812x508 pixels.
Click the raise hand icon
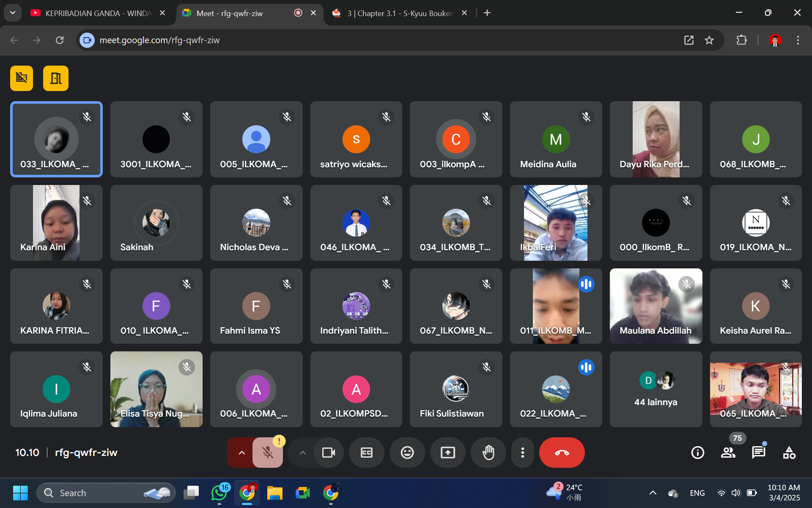coord(488,453)
